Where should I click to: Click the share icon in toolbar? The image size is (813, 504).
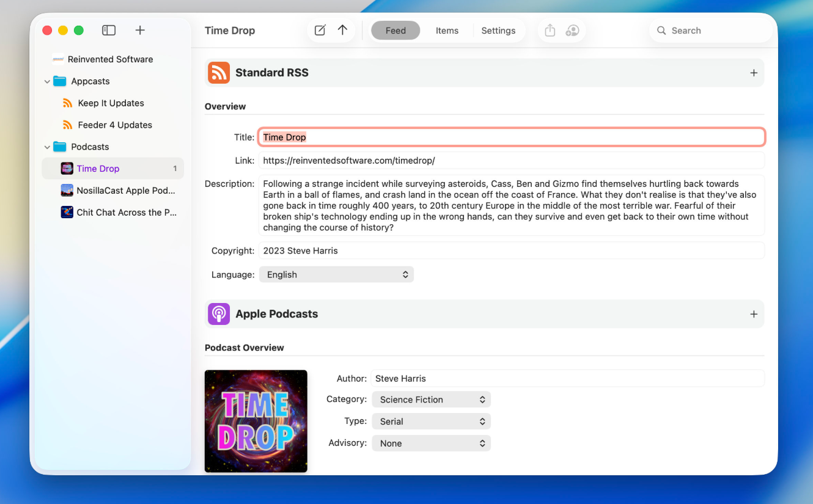click(550, 31)
